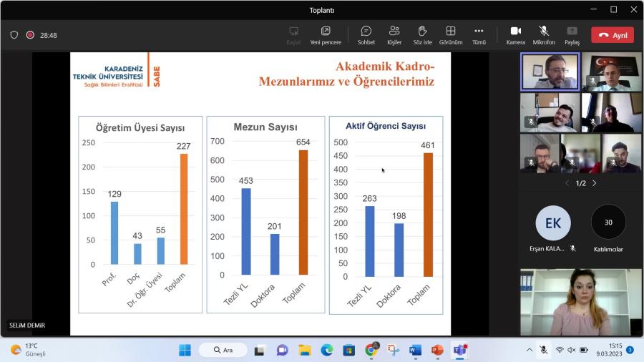The image size is (644, 362).
Task: Click the Öğretim Üyesi Sayısı chart title
Action: [140, 127]
